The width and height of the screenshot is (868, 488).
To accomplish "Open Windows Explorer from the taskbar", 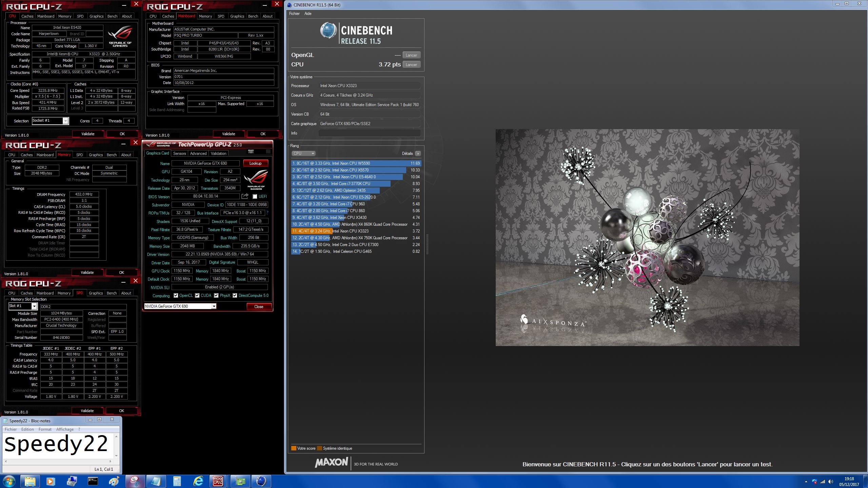I will tap(30, 481).
